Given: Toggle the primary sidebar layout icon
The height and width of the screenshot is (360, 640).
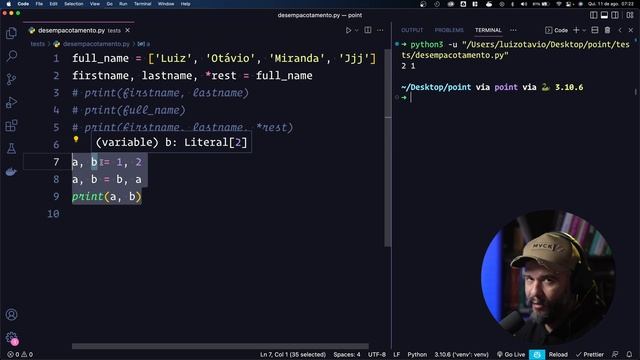Looking at the screenshot, I should click(x=593, y=15).
